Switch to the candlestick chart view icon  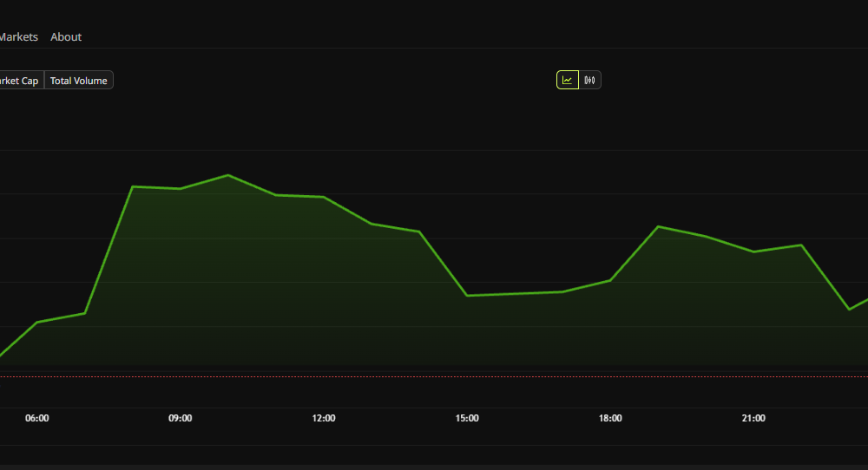click(589, 80)
